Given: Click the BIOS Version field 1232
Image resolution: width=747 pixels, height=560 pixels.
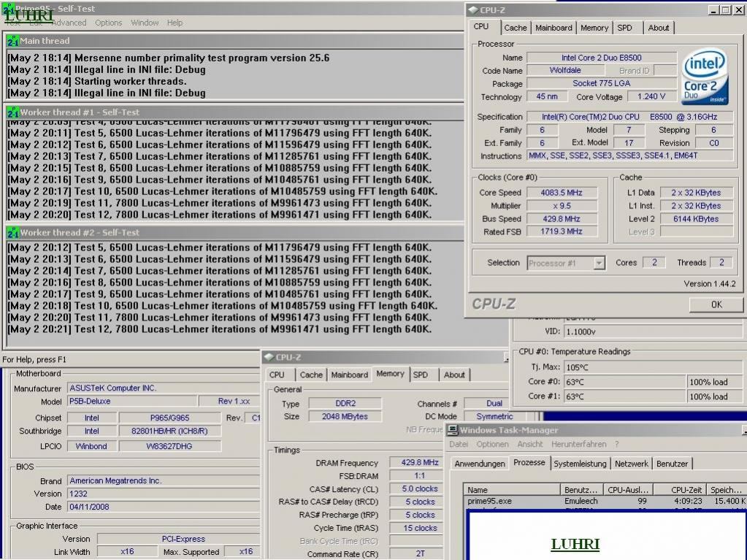Looking at the screenshot, I should click(x=164, y=494).
